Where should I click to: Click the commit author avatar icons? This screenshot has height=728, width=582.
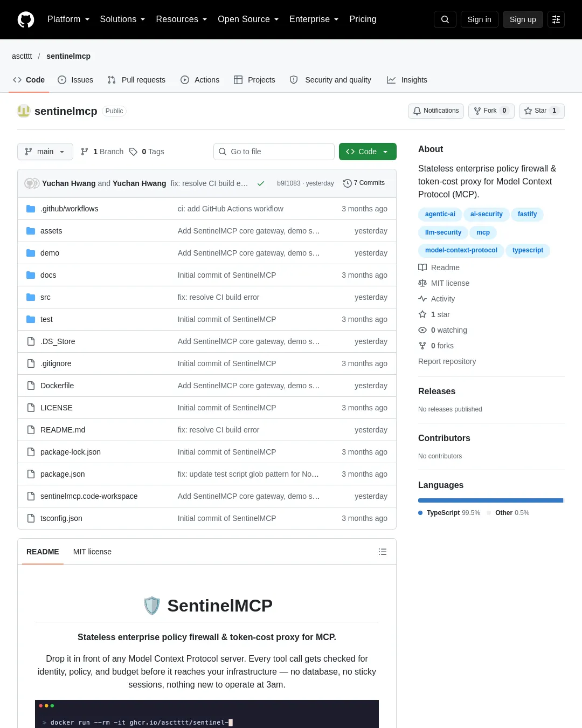coord(32,183)
